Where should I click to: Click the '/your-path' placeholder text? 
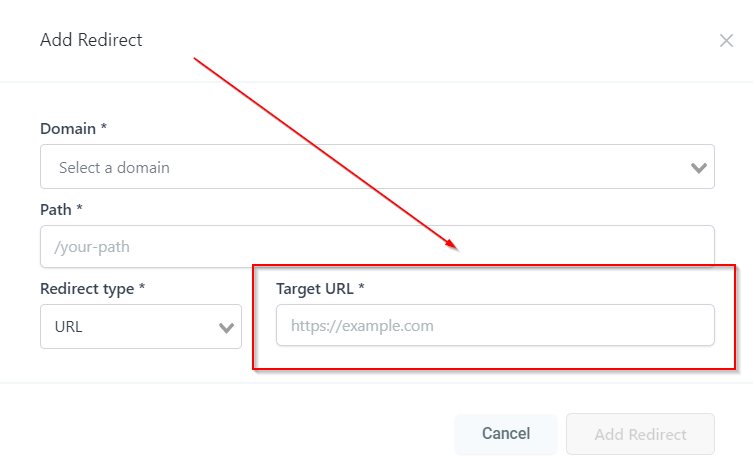pyautogui.click(x=94, y=246)
